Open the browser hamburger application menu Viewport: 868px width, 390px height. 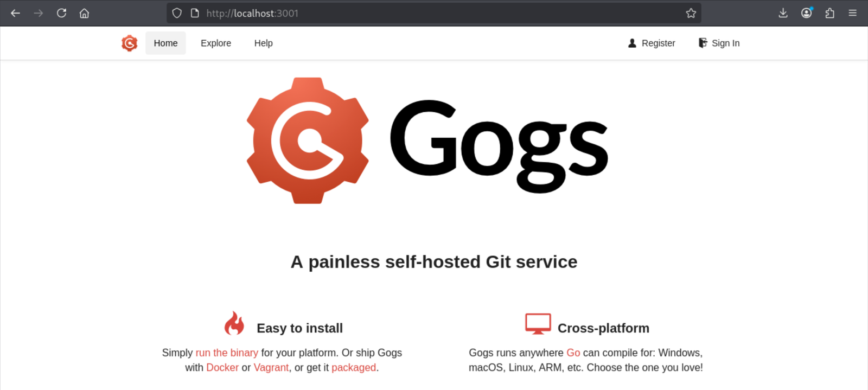[x=852, y=13]
